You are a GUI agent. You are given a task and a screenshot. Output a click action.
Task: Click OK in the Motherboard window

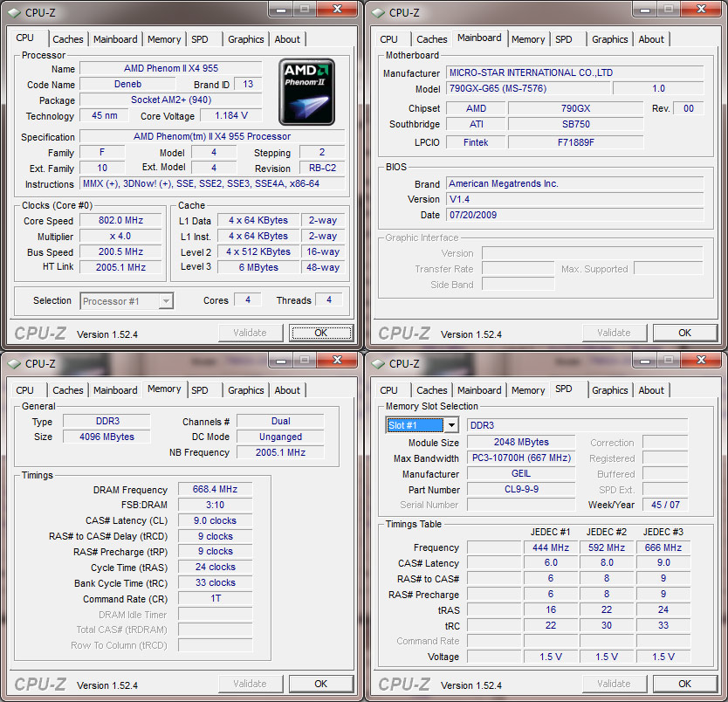[684, 333]
